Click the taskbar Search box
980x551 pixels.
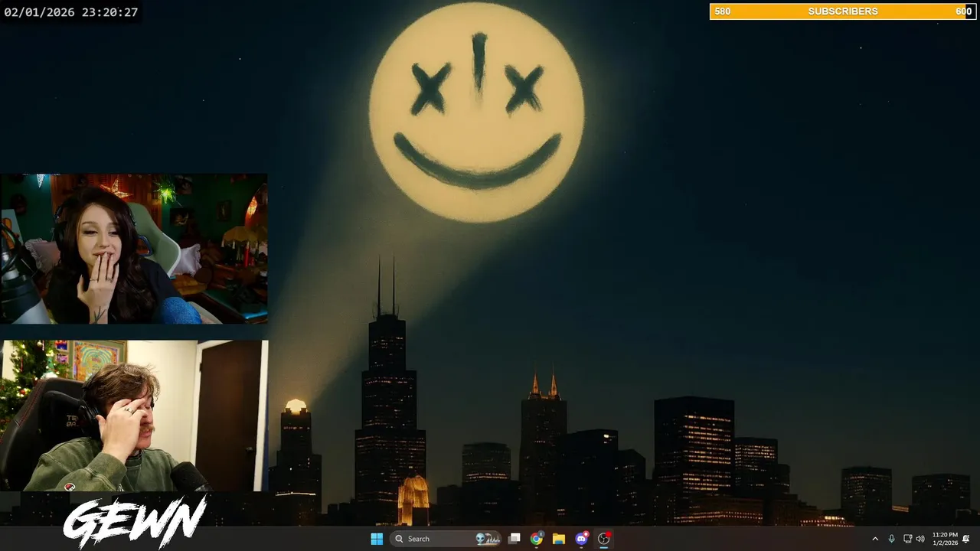coord(446,539)
